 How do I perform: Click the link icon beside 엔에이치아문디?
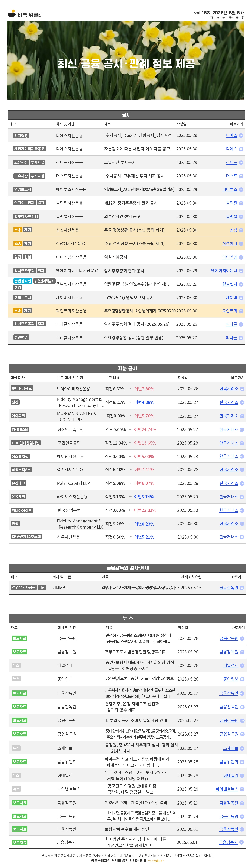point(241,271)
